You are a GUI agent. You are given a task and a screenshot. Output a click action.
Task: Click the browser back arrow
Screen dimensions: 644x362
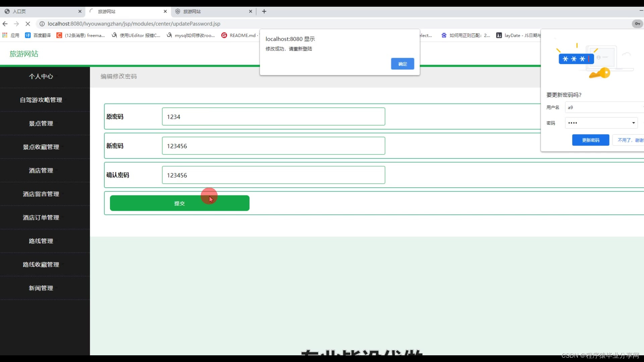(x=5, y=24)
